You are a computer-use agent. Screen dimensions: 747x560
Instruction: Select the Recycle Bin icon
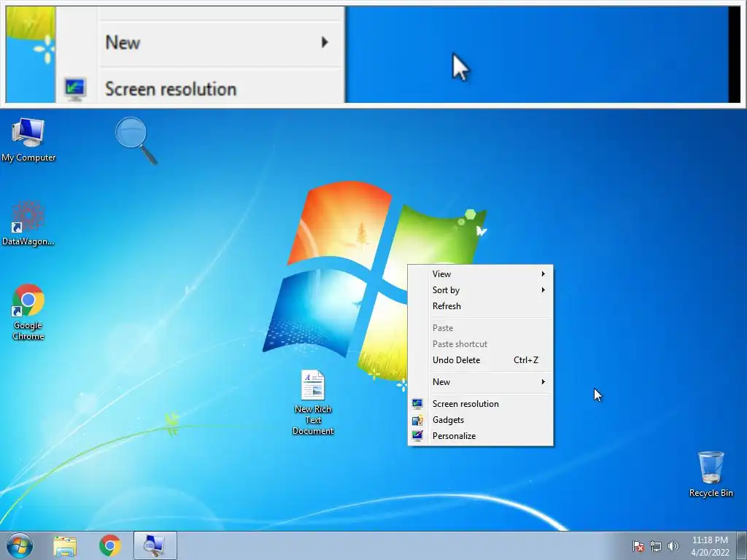[x=711, y=474]
